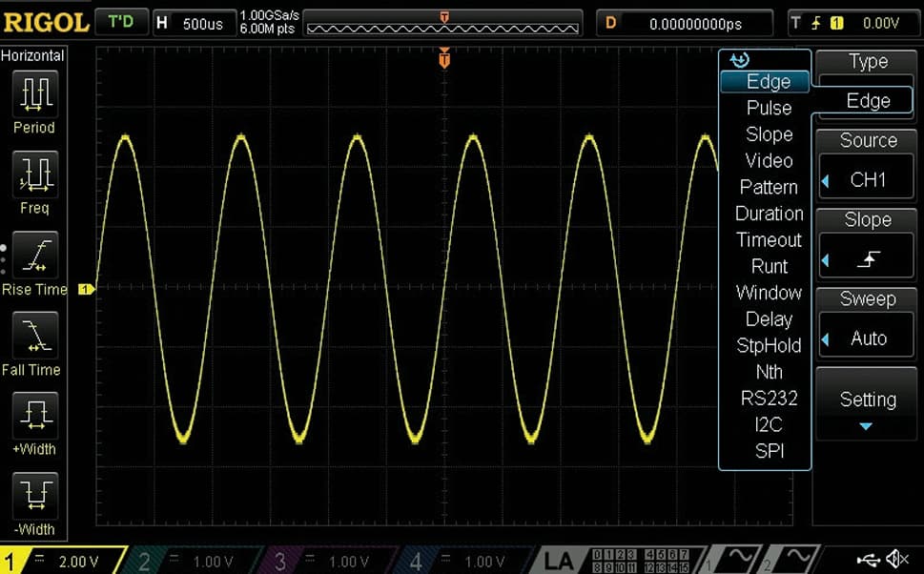Click the Fall Time measurement icon
Image resolution: width=924 pixels, height=574 pixels.
(33, 336)
